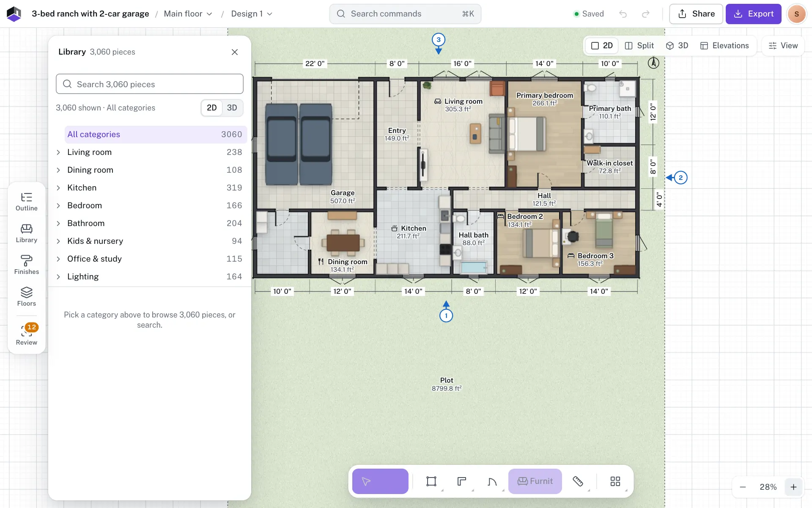Screen dimensions: 812x508
Task: Click the undo arrow
Action: coord(623,14)
